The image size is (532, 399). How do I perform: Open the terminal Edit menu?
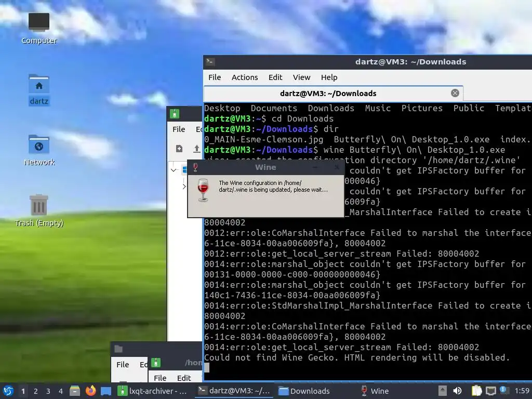(275, 77)
